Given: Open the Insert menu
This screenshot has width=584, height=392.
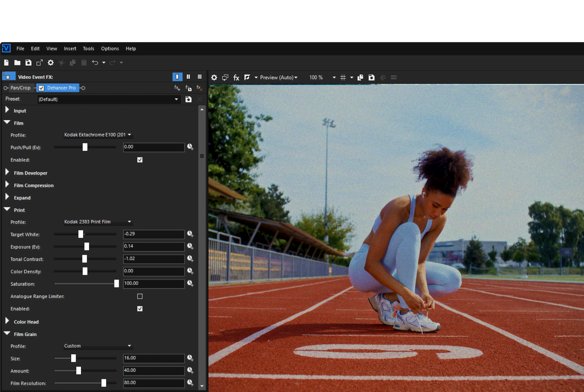Looking at the screenshot, I should coord(70,49).
